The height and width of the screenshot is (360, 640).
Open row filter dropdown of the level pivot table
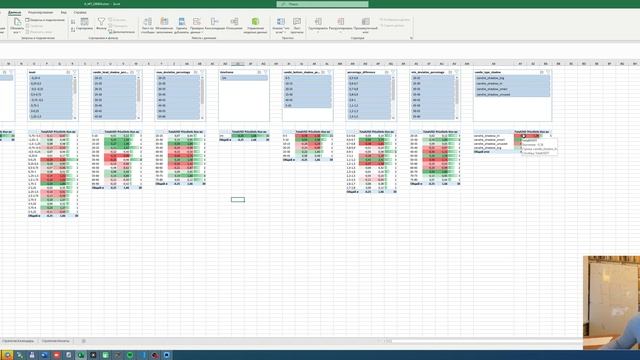point(39,132)
